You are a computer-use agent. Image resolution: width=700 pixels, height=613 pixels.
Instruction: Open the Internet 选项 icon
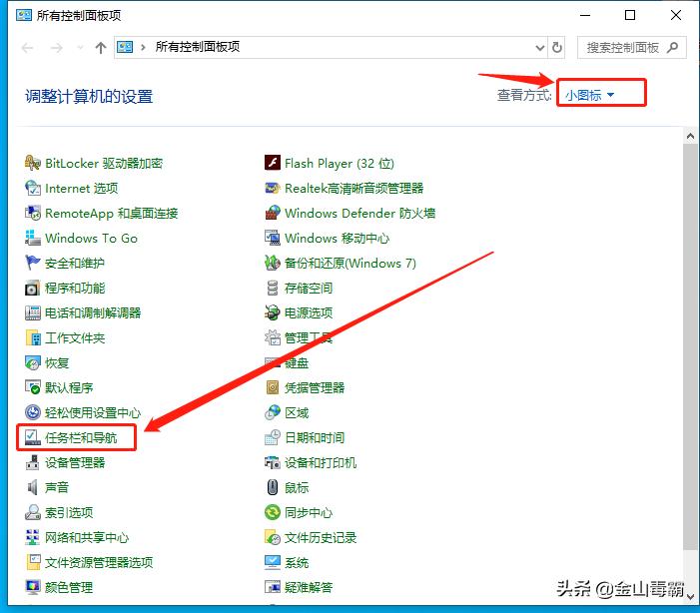click(x=33, y=189)
